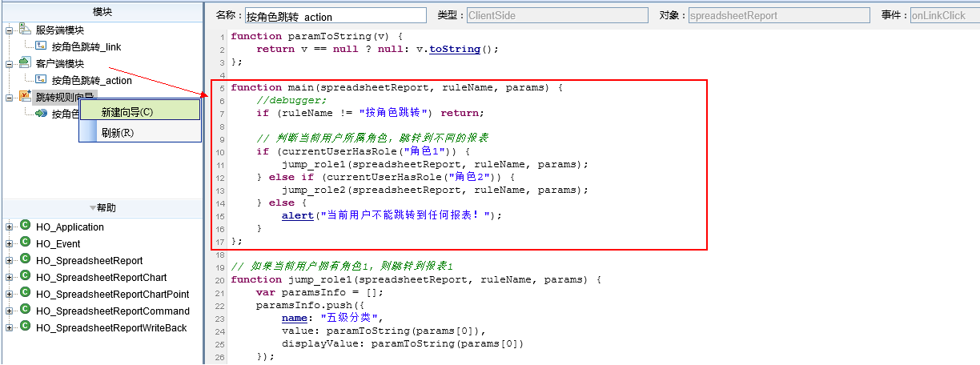The width and height of the screenshot is (980, 365).
Task: Click the 服务端模块 folder icon
Action: pos(24,30)
